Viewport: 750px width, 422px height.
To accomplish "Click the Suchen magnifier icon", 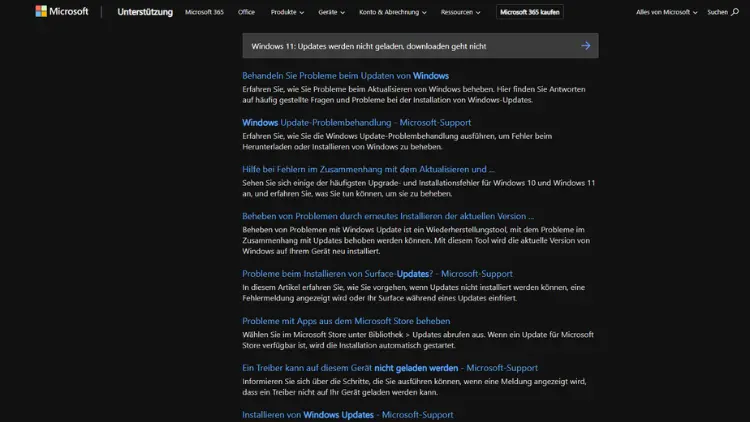I will (735, 12).
